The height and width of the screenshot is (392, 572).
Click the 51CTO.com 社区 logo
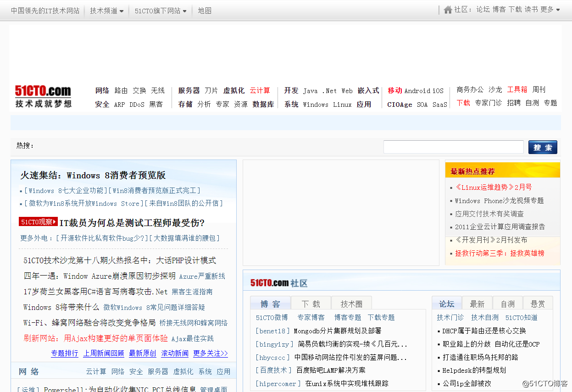(279, 283)
